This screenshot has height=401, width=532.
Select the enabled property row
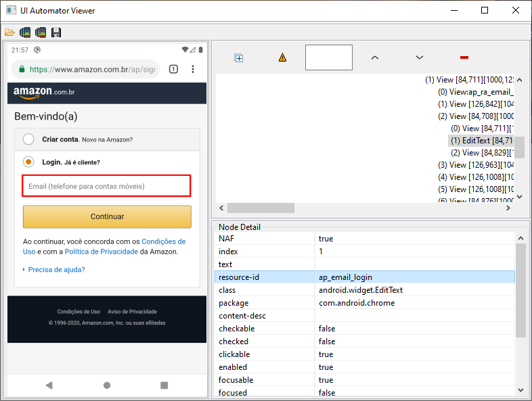[x=365, y=367]
